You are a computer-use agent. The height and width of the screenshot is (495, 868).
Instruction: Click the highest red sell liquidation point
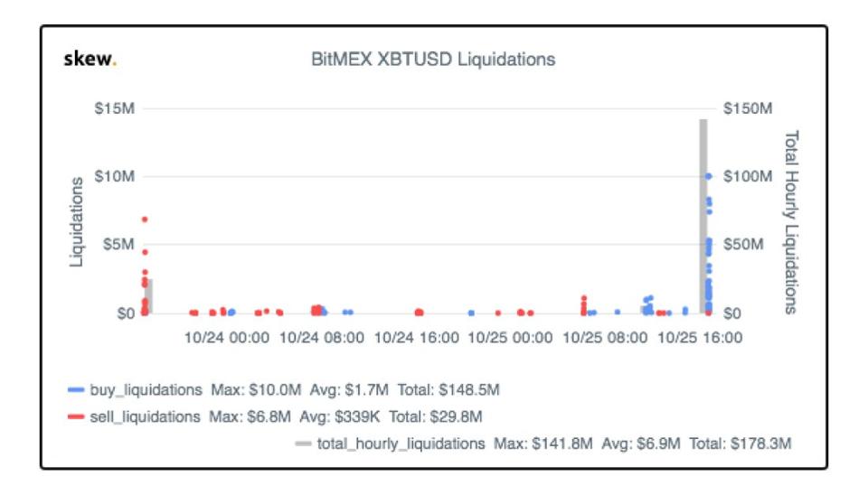click(145, 219)
